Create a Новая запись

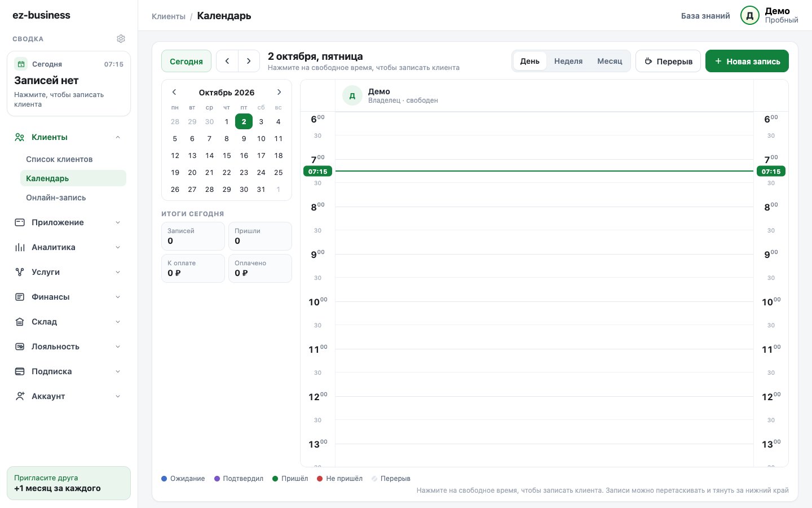[x=747, y=61]
